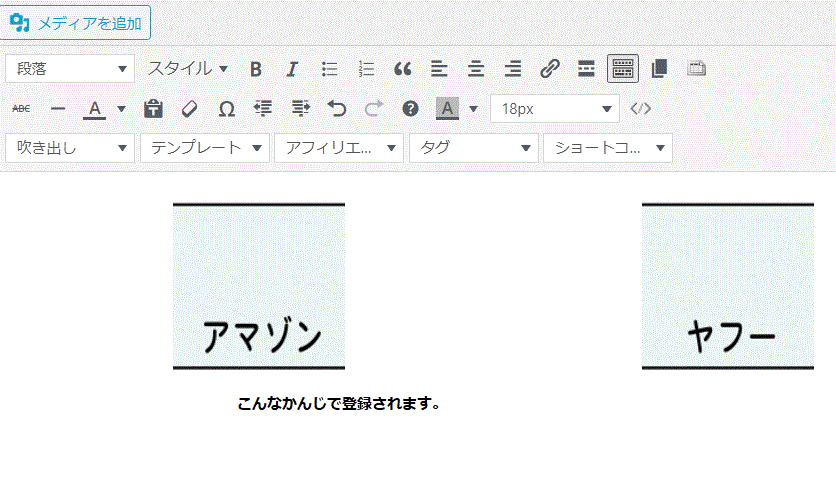836x496 pixels.
Task: Toggle bold formatting
Action: pos(256,69)
